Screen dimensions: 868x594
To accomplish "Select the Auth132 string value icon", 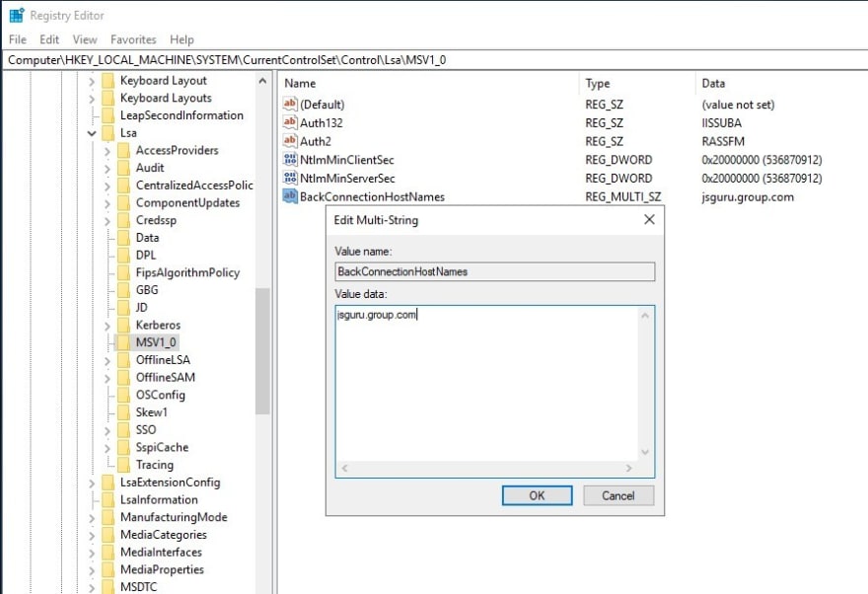I will coord(290,122).
